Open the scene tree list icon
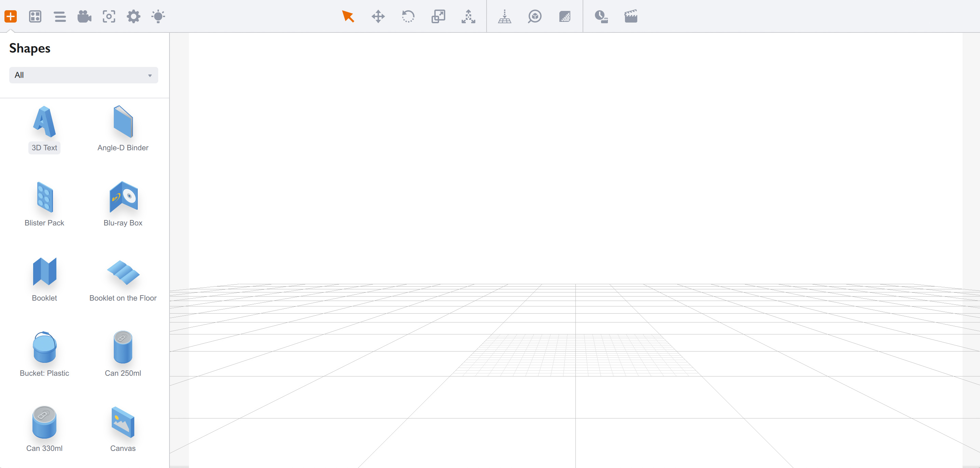The width and height of the screenshot is (980, 468). (x=60, y=16)
